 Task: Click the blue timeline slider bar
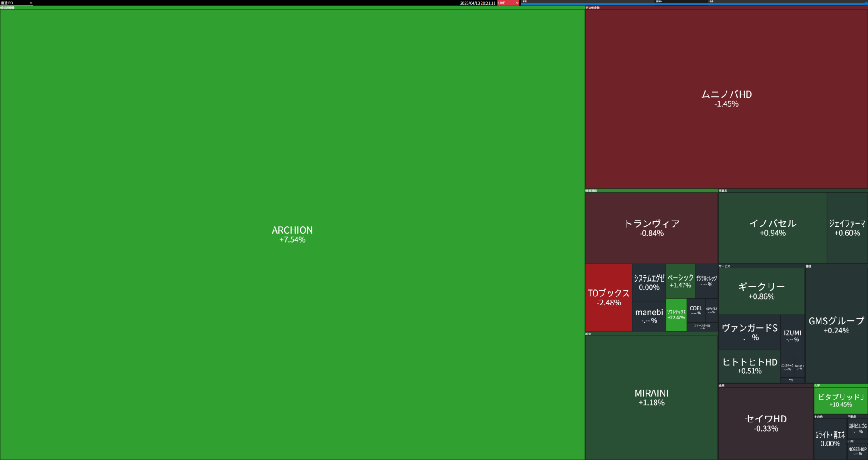pos(693,4)
